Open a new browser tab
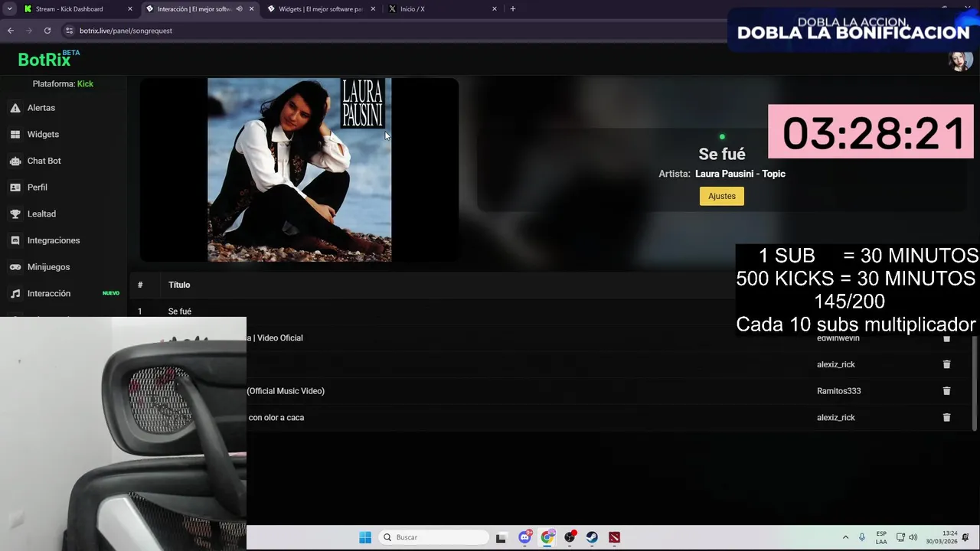 513,9
